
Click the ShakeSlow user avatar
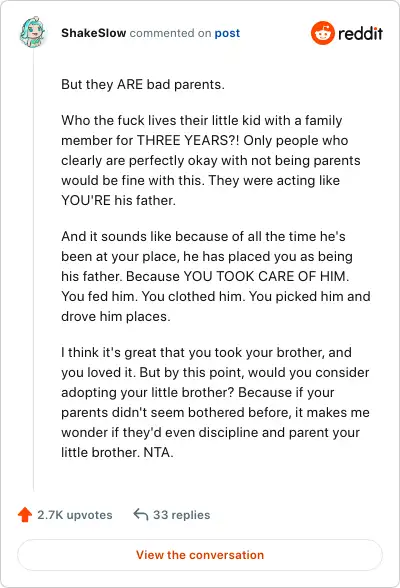point(33,33)
